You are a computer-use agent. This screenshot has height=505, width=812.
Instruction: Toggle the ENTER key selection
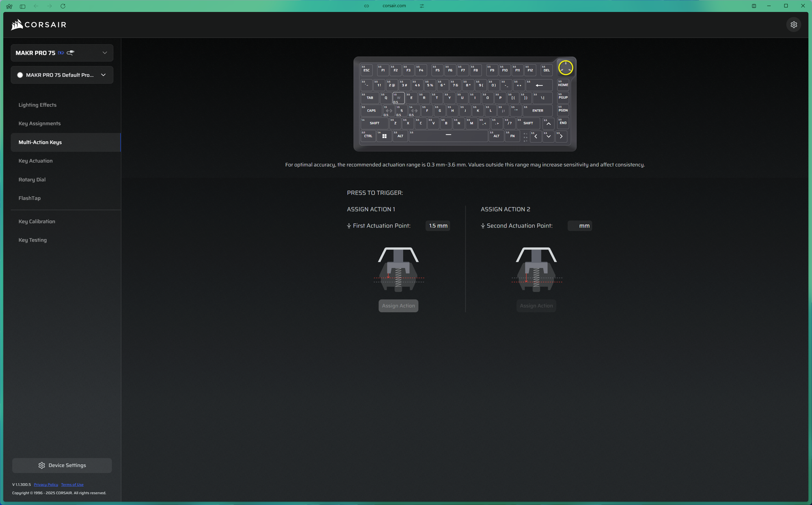[538, 110]
